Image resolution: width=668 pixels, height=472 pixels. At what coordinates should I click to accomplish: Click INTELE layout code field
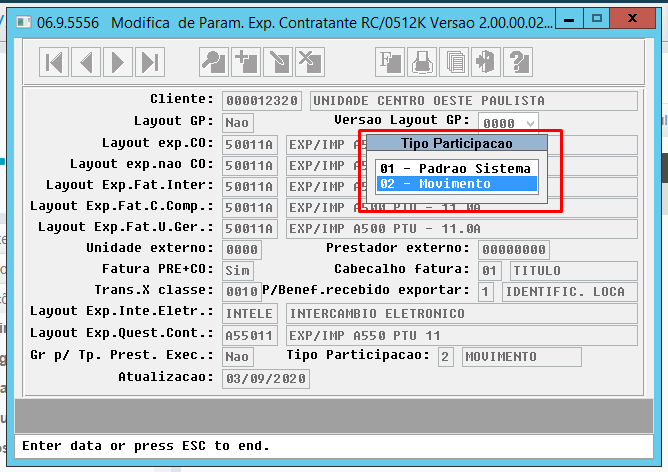250,314
